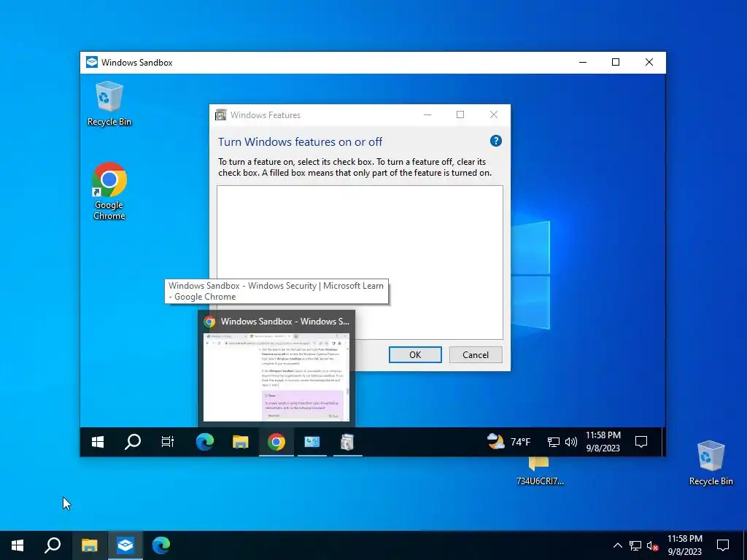The height and width of the screenshot is (560, 747).
Task: Close the Windows Features dialog
Action: 494,114
